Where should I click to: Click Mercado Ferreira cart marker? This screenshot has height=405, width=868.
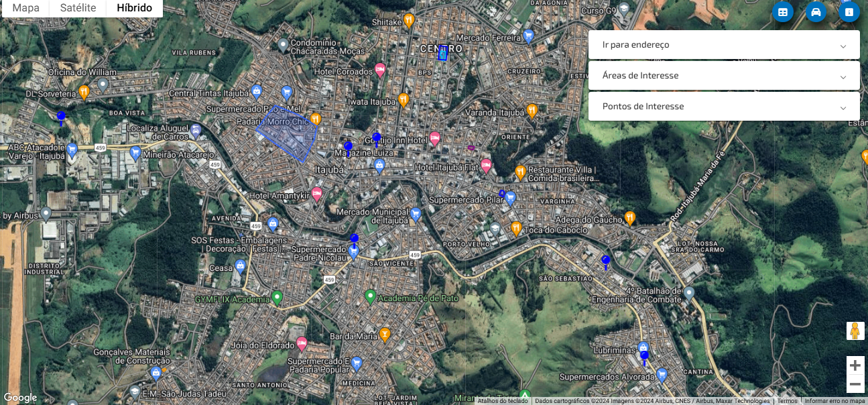pyautogui.click(x=529, y=36)
